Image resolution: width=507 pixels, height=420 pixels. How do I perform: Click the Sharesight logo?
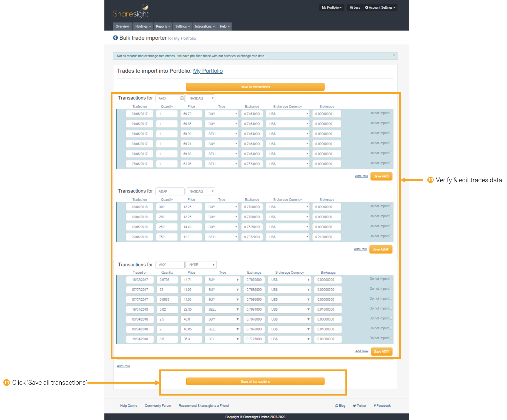coord(131,11)
